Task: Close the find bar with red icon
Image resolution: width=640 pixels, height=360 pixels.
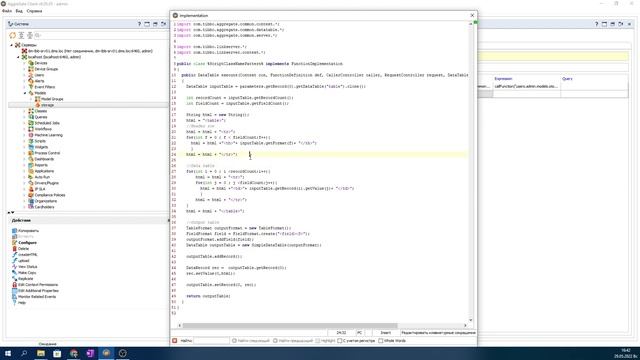Action: click(x=175, y=341)
